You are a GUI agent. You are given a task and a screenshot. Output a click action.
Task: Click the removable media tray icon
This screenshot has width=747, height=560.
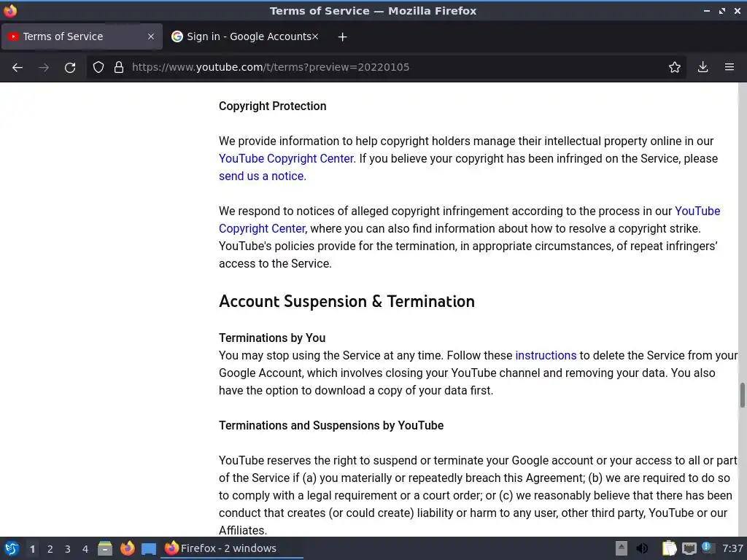click(622, 548)
